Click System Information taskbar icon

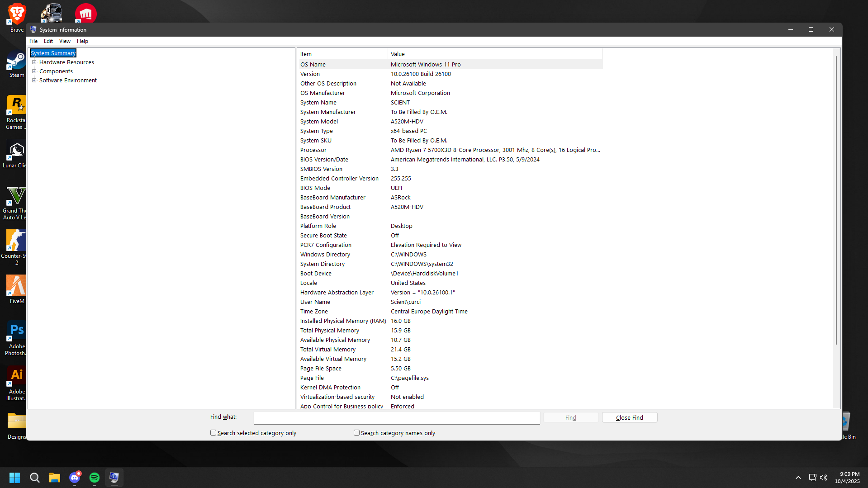[114, 478]
